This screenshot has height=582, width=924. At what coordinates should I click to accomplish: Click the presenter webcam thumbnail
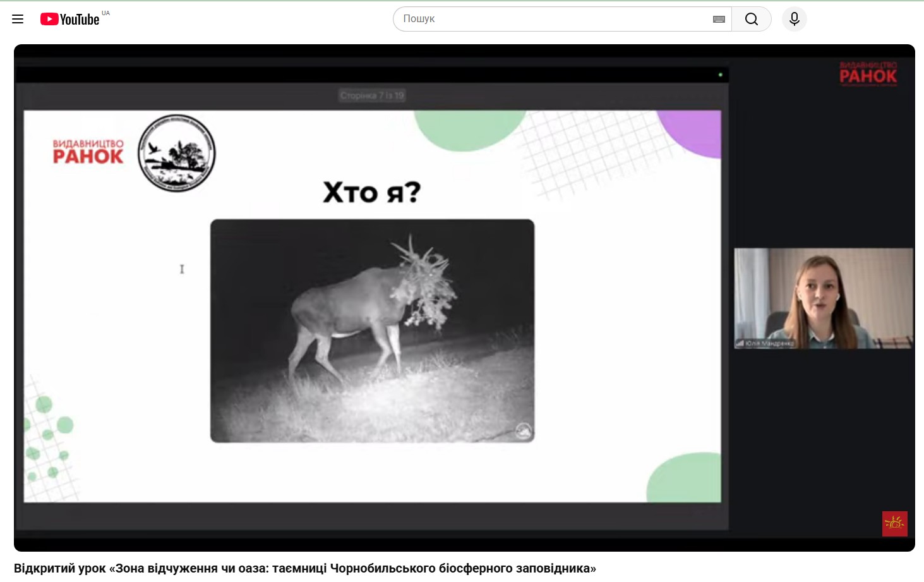pyautogui.click(x=823, y=298)
